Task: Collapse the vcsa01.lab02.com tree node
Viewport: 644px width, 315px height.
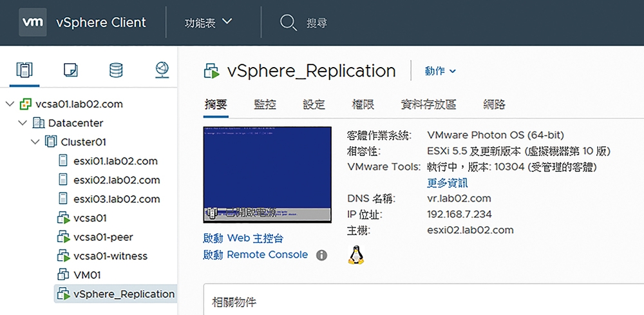Action: click(x=10, y=104)
